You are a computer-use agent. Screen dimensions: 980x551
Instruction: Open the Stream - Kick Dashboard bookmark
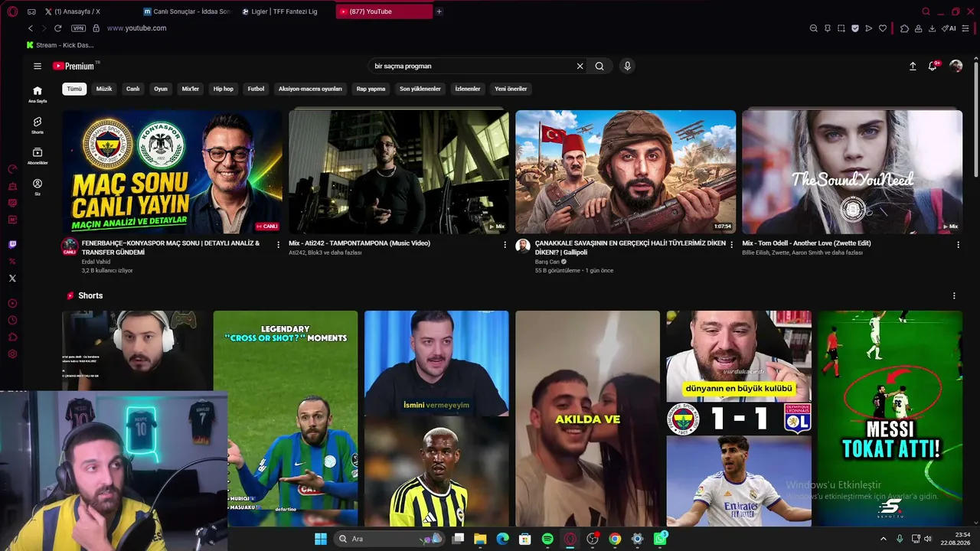point(60,45)
